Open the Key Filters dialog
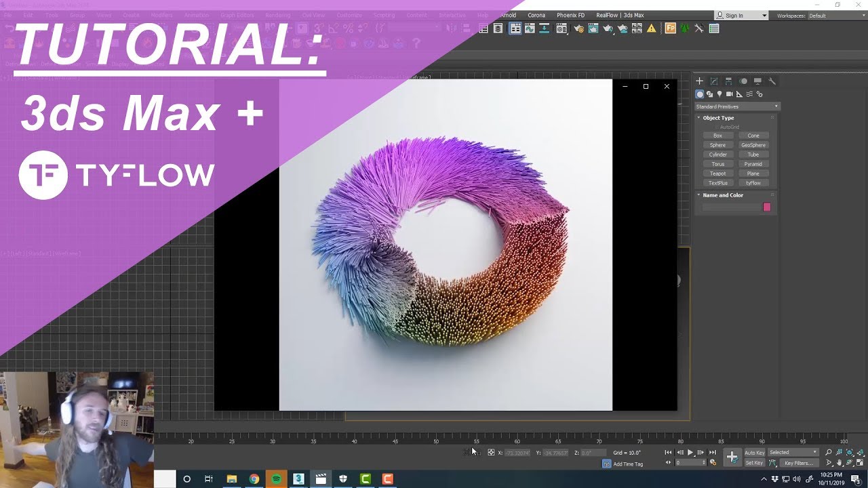The image size is (868, 488). click(x=800, y=463)
